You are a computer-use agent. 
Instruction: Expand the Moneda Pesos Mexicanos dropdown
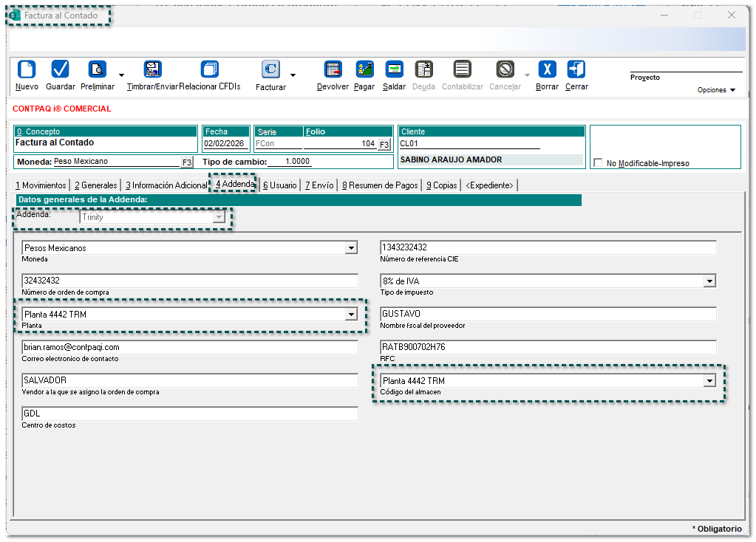click(x=351, y=248)
